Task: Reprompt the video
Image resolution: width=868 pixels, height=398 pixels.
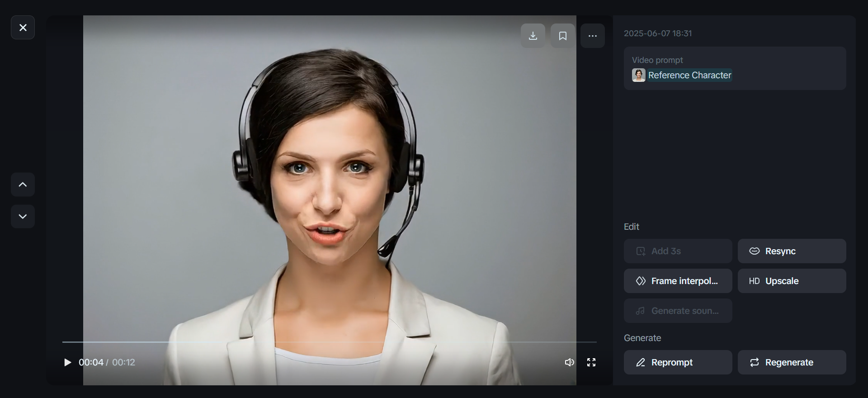Action: pos(678,362)
